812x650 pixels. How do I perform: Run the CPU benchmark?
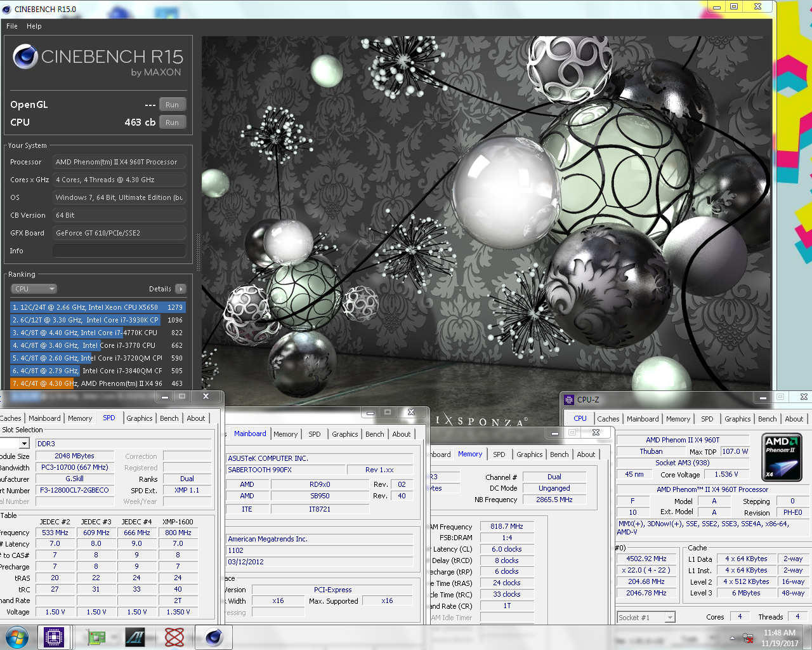pos(172,123)
